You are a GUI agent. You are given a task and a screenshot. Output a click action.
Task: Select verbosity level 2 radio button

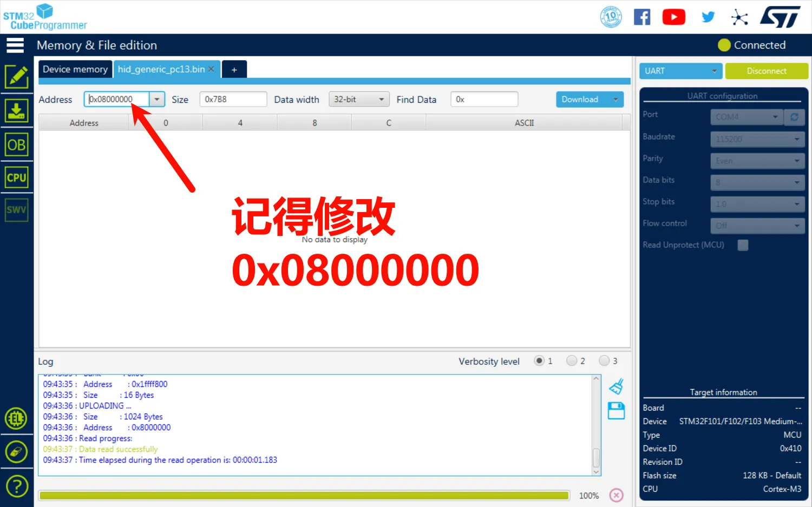pyautogui.click(x=572, y=361)
